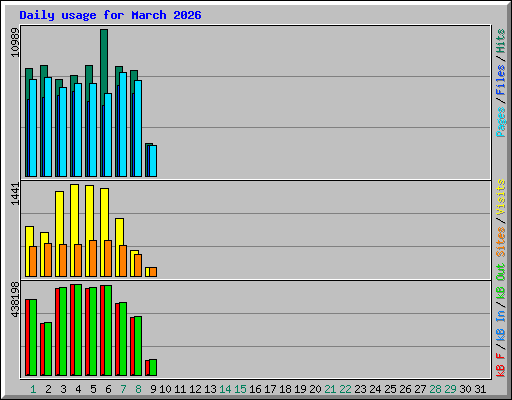The width and height of the screenshot is (512, 400).
Task: Click the cyan Pages bar for day 3
Action: tap(63, 132)
